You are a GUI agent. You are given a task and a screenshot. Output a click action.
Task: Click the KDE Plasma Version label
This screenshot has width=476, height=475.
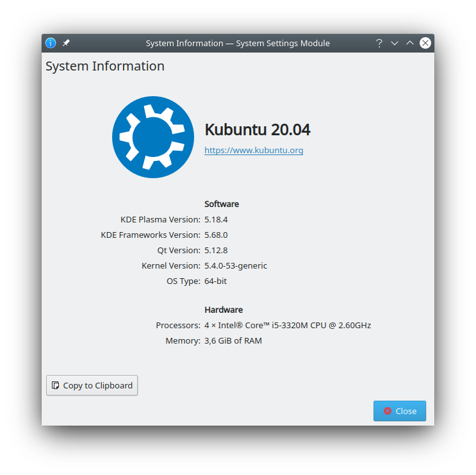(160, 219)
